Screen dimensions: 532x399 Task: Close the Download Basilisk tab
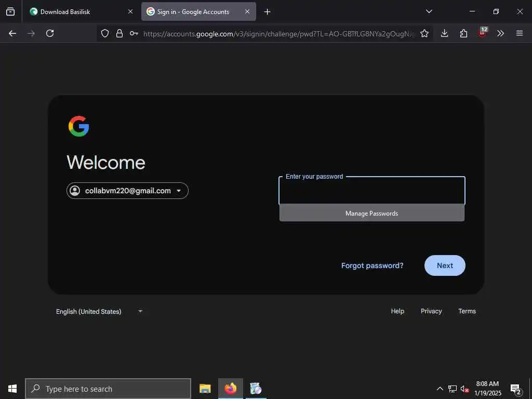[x=130, y=11]
